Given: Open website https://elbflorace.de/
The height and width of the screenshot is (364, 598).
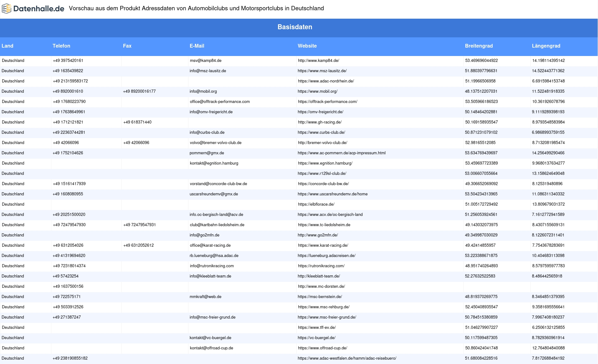Looking at the screenshot, I should 316,204.
